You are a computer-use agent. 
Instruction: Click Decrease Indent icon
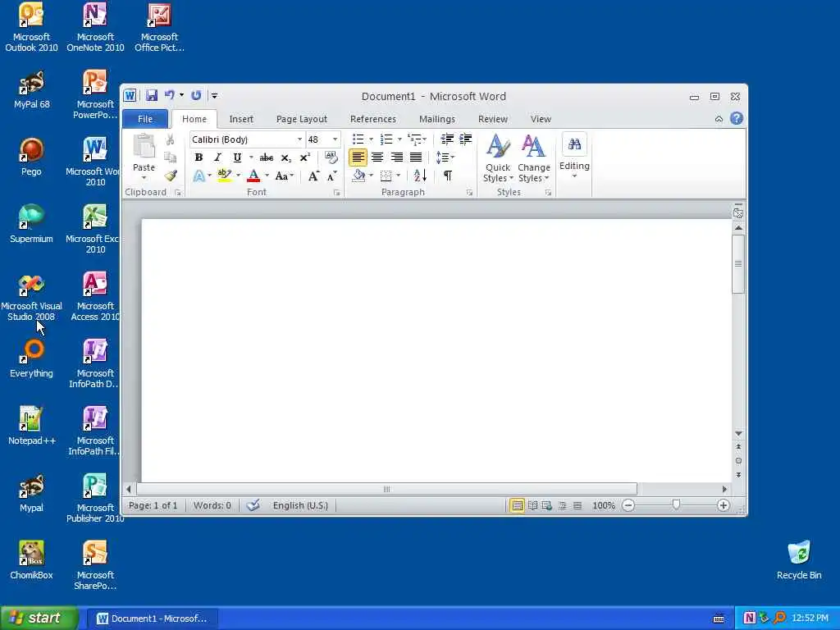pos(447,139)
